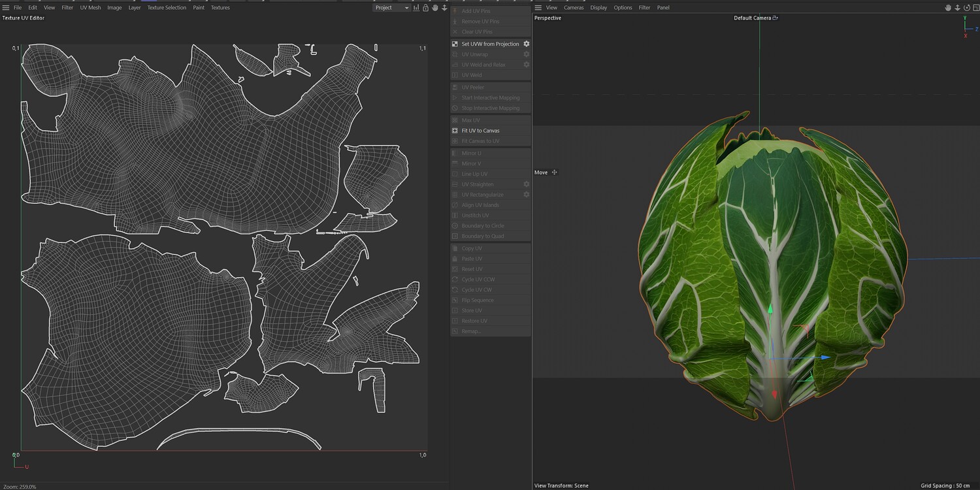Open the Edit menu in UV Editor
This screenshot has width=980, height=490.
coord(33,8)
